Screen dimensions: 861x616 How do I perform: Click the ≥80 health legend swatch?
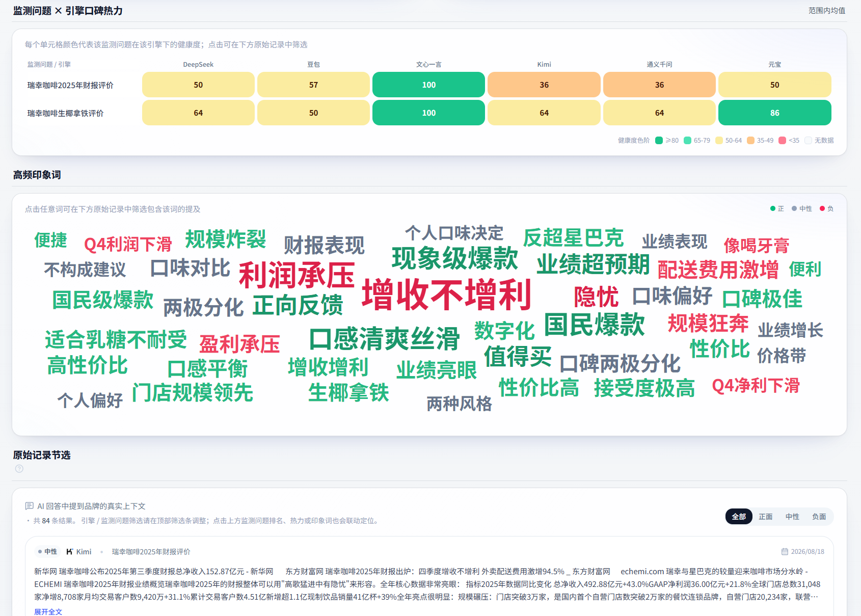(x=659, y=141)
